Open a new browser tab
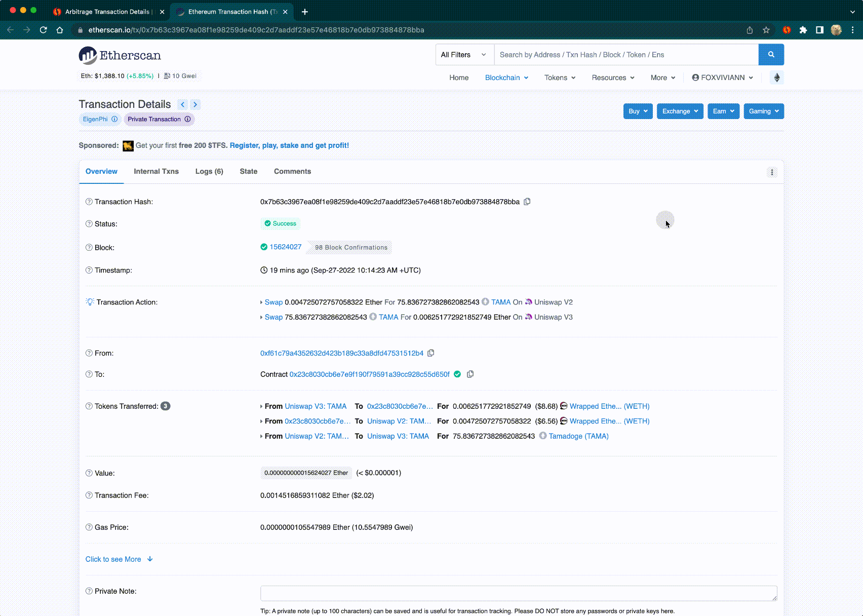Screen dimensions: 863x616 [305, 12]
